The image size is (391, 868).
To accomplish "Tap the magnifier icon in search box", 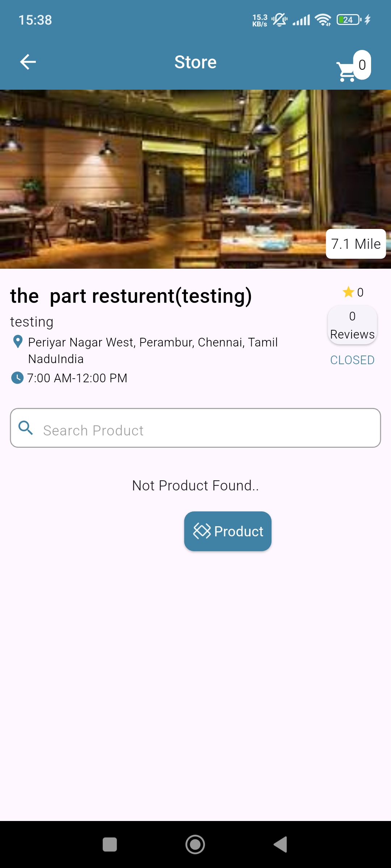I will coord(26,428).
